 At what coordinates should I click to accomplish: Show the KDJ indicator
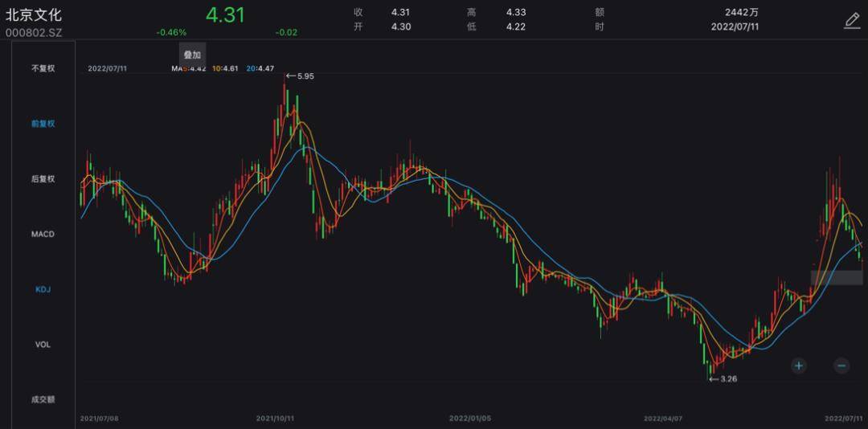43,289
